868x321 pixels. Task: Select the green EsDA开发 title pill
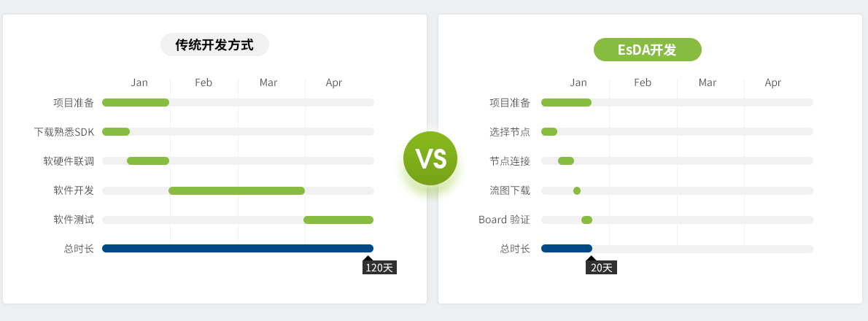pyautogui.click(x=648, y=50)
